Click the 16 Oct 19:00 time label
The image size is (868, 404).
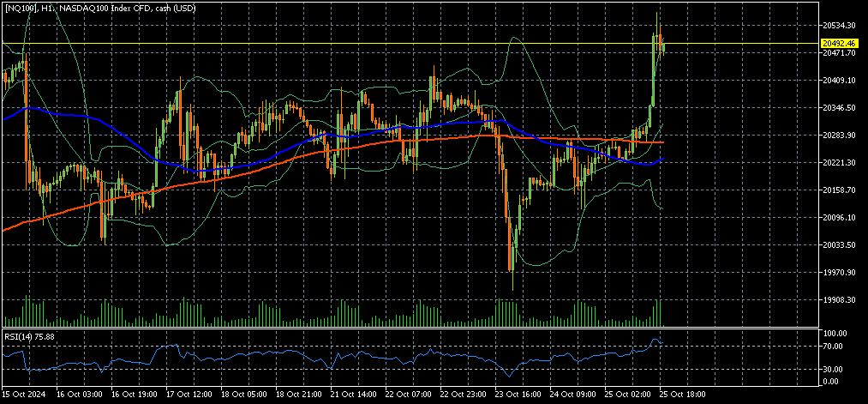click(x=134, y=395)
